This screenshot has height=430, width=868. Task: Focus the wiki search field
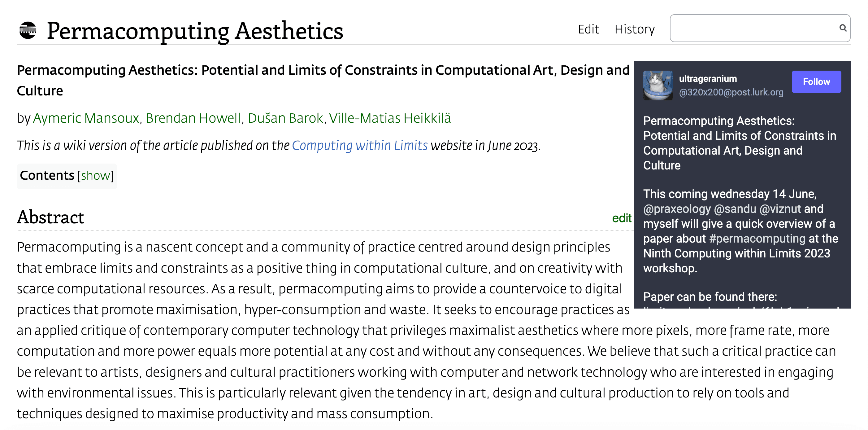coord(760,28)
